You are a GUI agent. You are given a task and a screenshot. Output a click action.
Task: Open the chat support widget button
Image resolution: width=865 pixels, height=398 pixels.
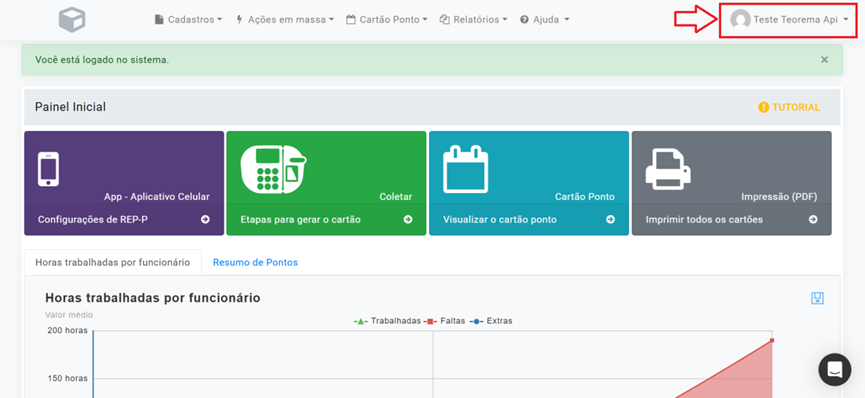coord(835,369)
